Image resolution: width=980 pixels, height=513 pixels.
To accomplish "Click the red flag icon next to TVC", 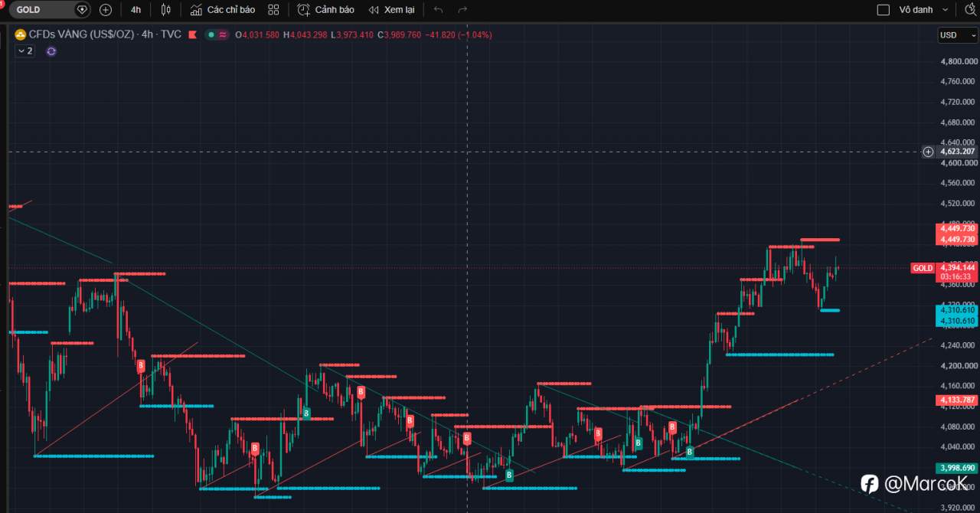I will (x=192, y=34).
